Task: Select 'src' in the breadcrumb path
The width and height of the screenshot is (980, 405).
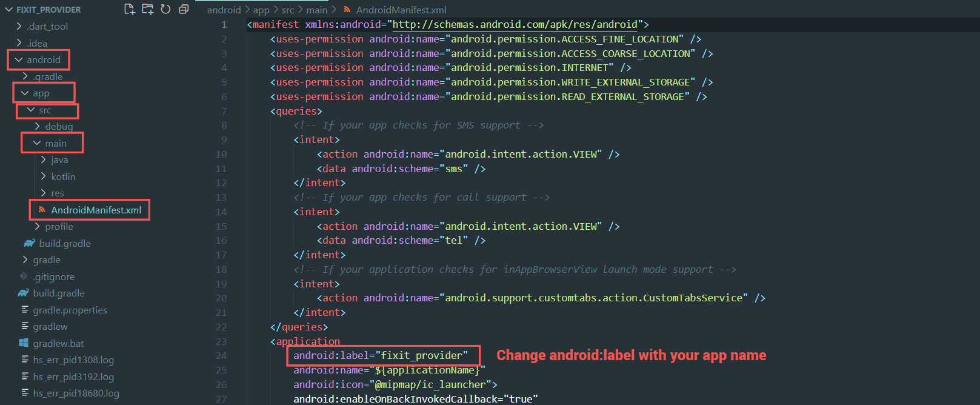Action: coord(288,10)
